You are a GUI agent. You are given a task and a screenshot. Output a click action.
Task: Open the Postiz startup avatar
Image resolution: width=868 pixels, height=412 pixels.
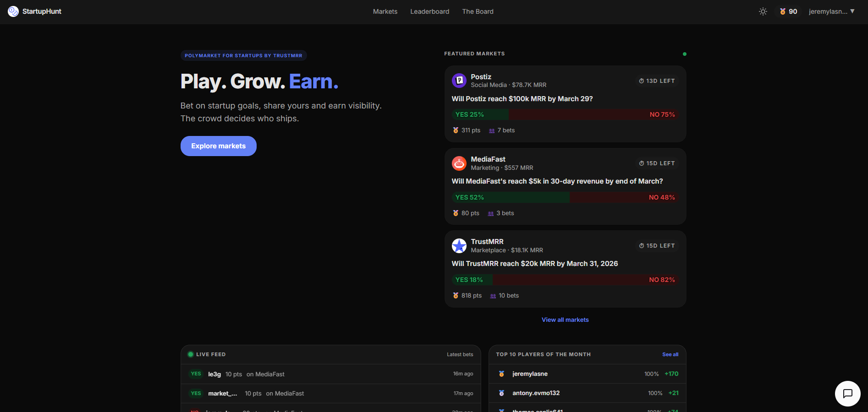coord(459,81)
